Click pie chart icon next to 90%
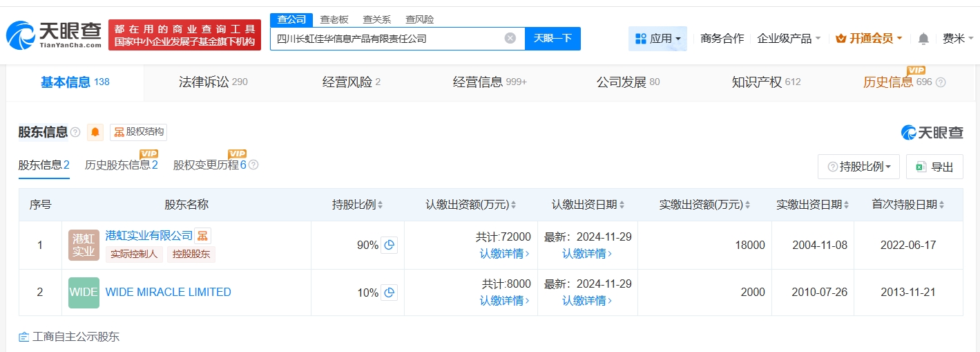The image size is (980, 352). click(x=390, y=245)
